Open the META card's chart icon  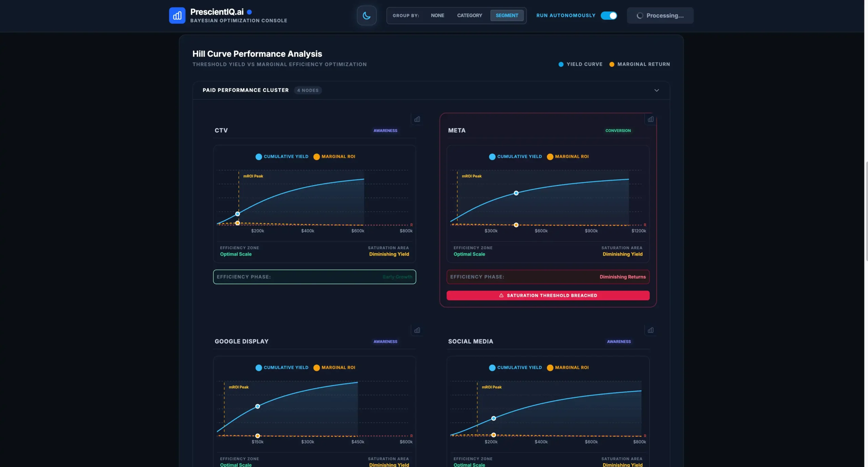pyautogui.click(x=650, y=119)
